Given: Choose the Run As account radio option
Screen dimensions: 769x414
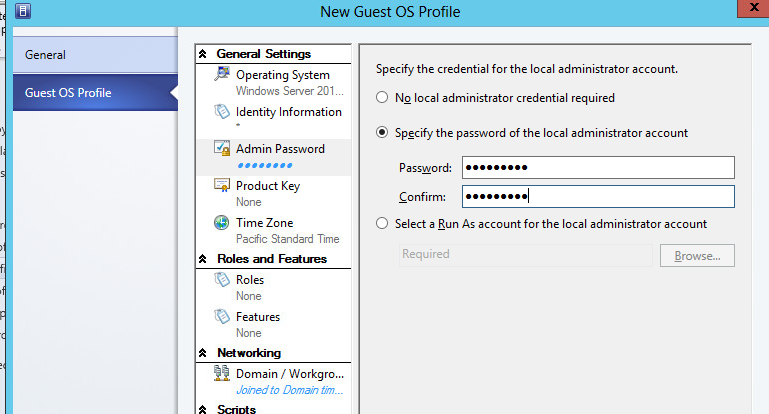Looking at the screenshot, I should pos(382,224).
